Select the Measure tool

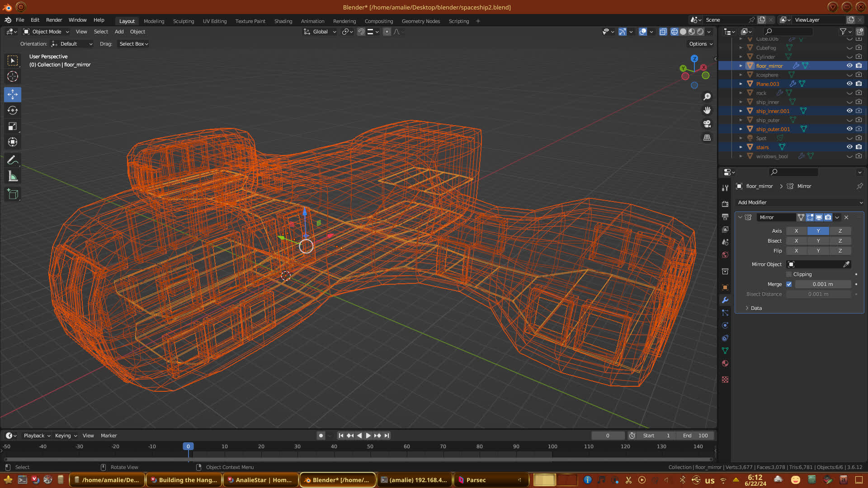(13, 177)
